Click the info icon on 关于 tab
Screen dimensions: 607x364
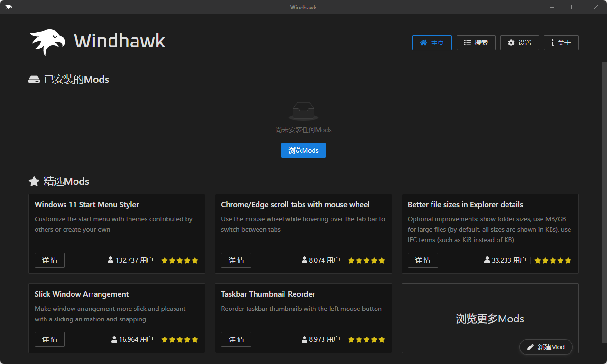(x=552, y=43)
